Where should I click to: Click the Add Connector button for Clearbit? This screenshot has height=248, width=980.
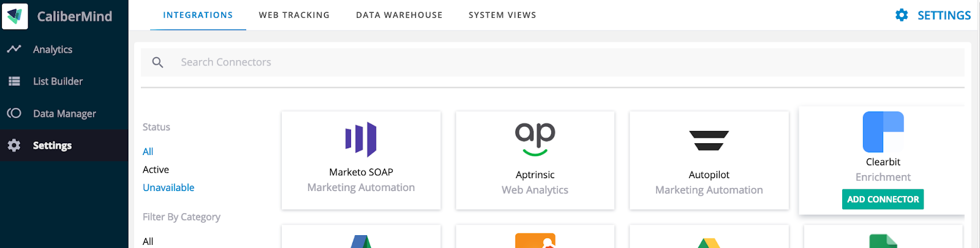click(883, 199)
